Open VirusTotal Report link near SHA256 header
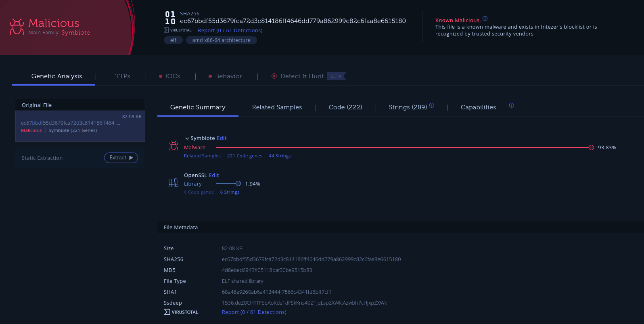644x324 pixels. pyautogui.click(x=230, y=30)
